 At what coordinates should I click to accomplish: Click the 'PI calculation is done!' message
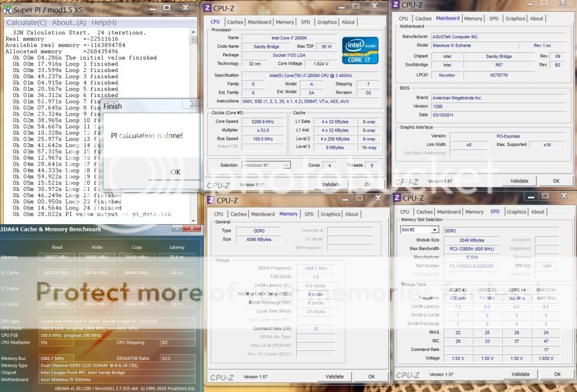pyautogui.click(x=147, y=135)
